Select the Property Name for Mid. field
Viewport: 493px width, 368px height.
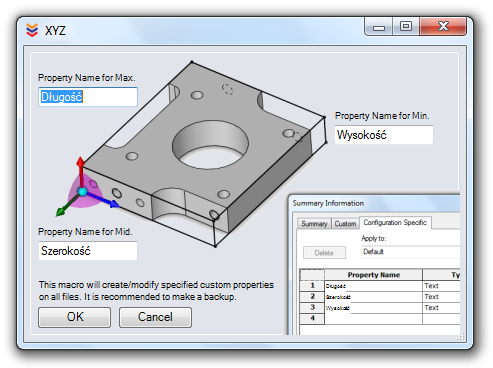pos(88,251)
